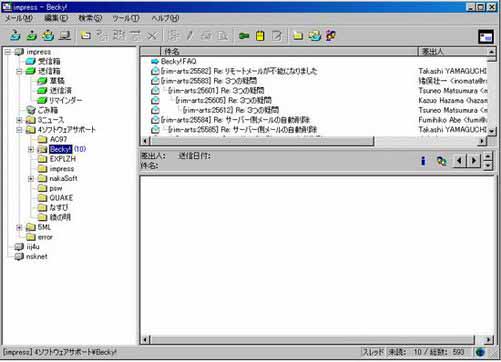Screen dimensions: 501x362
Task: Select the AC97 folder
Action: 58,139
